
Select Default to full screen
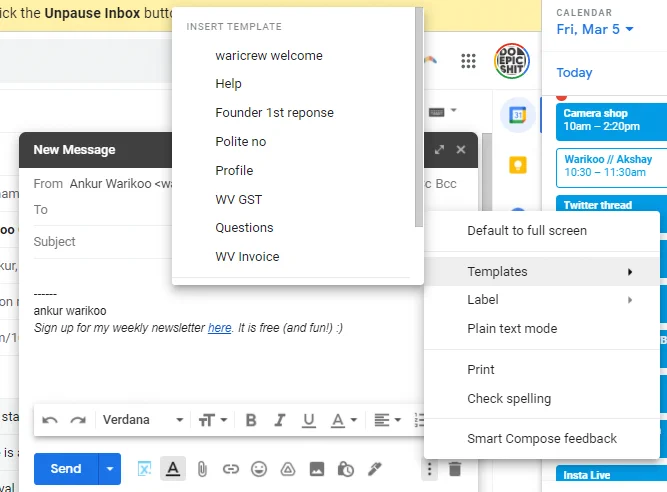click(542, 230)
